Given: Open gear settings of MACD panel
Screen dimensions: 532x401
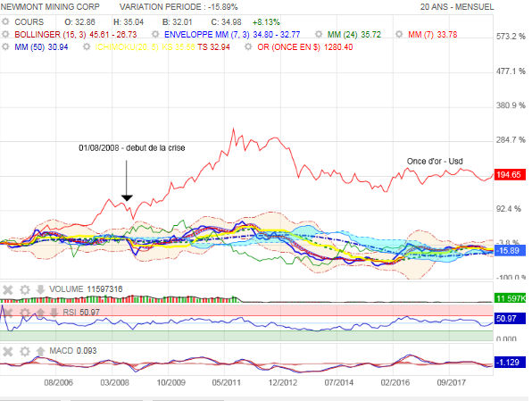Looking at the screenshot, I should [25, 351].
